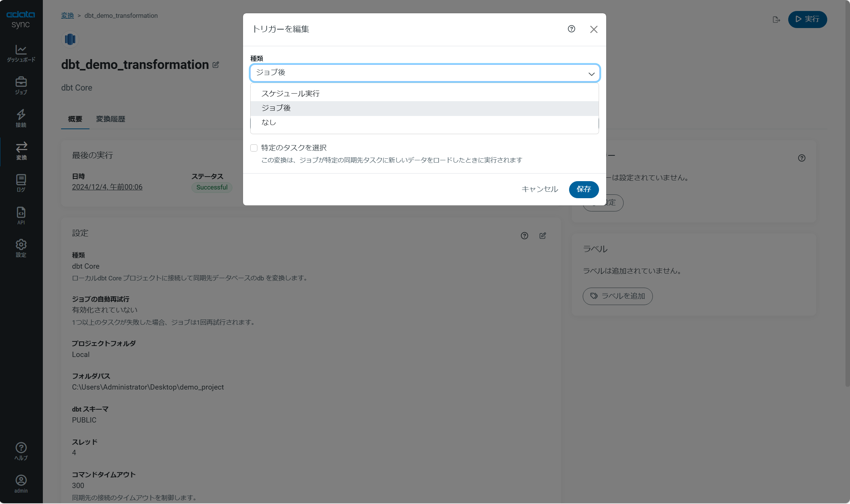Close the trigger edit dialog with X
850x504 pixels.
point(594,29)
